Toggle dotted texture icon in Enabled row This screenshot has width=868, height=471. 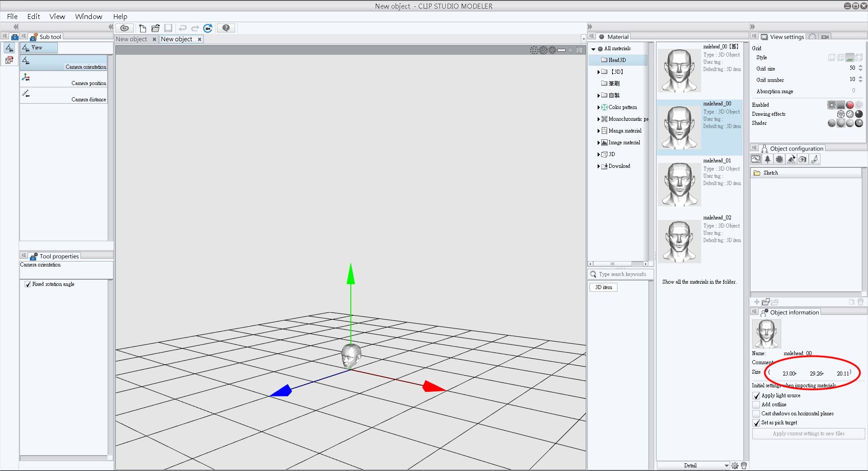841,105
